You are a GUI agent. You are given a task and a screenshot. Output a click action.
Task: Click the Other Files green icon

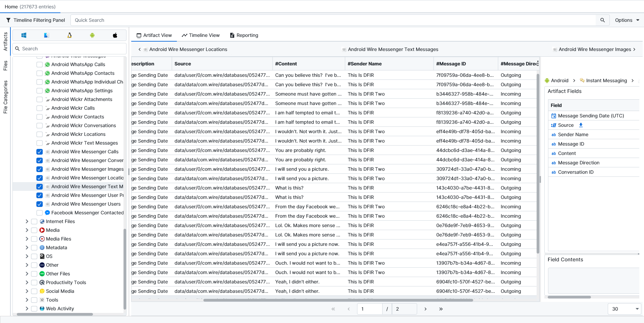(42, 274)
